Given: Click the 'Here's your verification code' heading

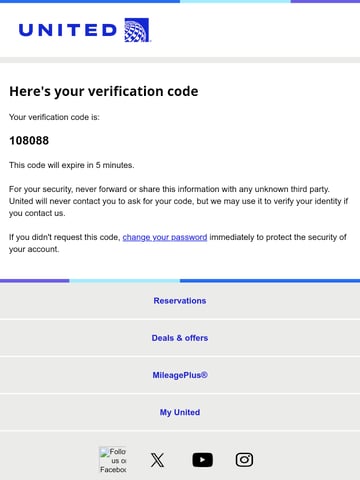Looking at the screenshot, I should (104, 91).
